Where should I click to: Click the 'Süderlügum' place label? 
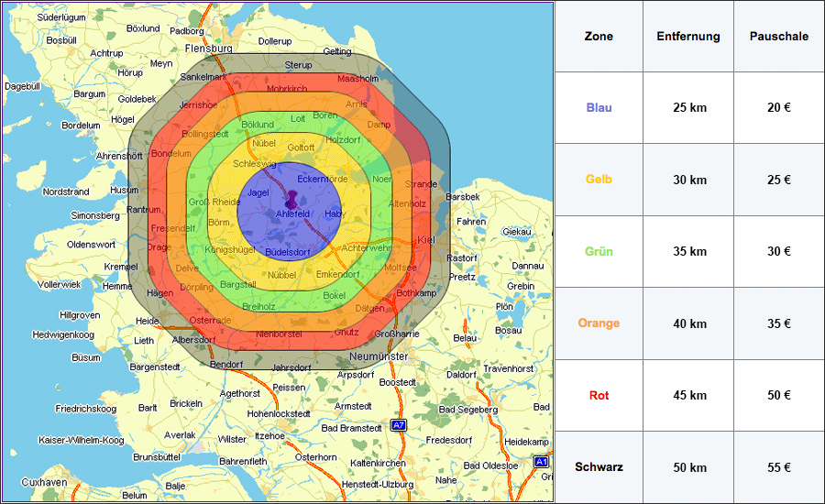tap(61, 17)
